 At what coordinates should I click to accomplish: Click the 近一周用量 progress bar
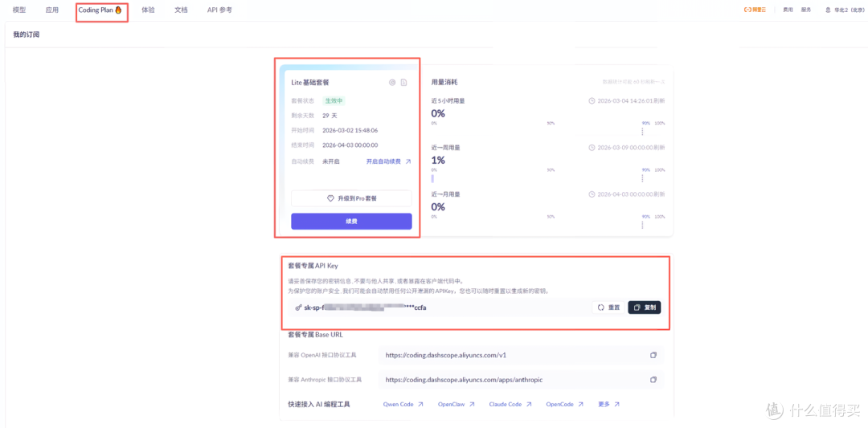click(x=548, y=178)
